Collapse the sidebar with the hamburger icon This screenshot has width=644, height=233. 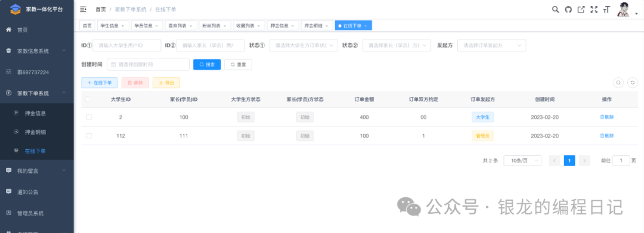coord(83,9)
